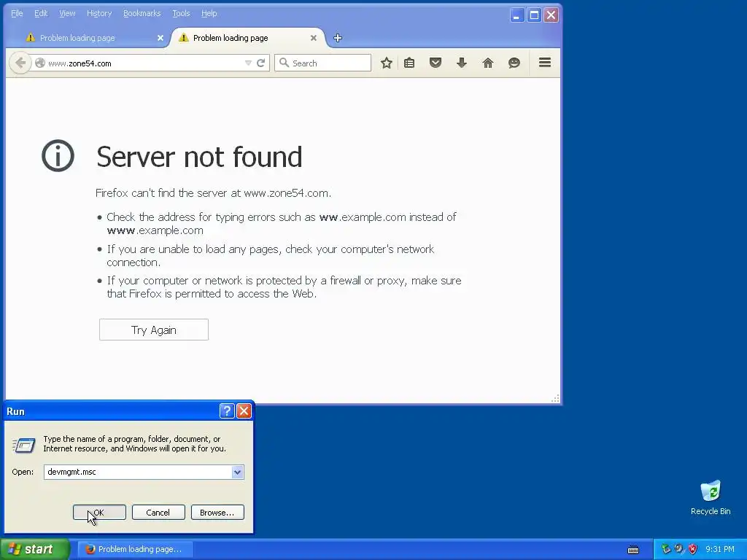This screenshot has height=560, width=747.
Task: Click the network connection tray icon
Action: (666, 549)
